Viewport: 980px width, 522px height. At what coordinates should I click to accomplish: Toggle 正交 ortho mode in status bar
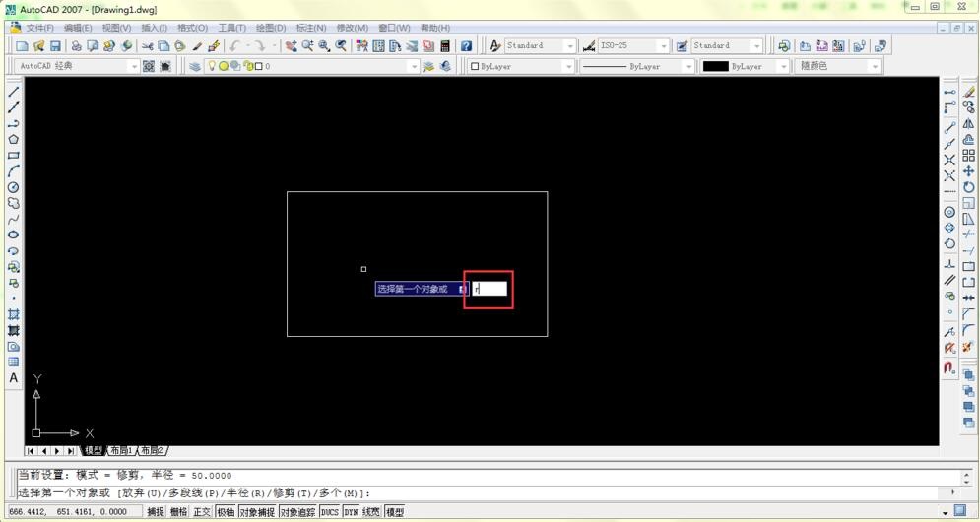202,512
